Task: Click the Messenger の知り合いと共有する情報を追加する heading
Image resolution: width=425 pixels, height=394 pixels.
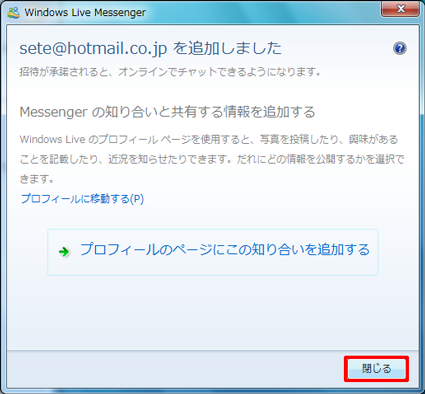Action: 167,112
